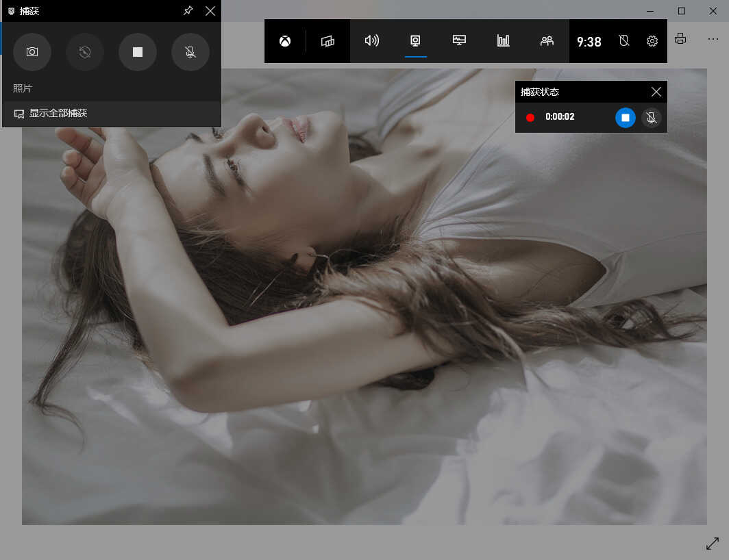Open the Photos app more options ellipsis
Screen dimensions: 729x560
713,39
